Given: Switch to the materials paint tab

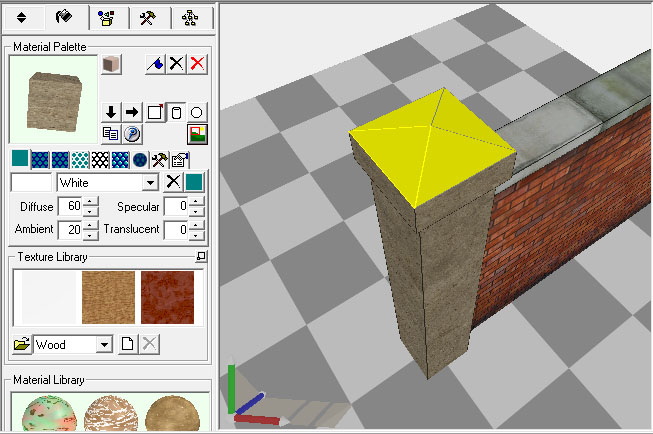Looking at the screenshot, I should (63, 17).
